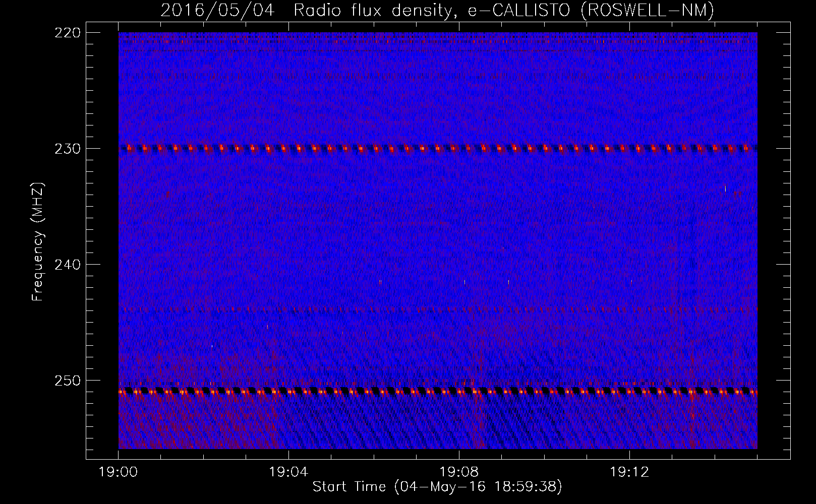Screen dimensions: 816x504
Task: Click the "Start Time (04-May-16 18:59:38)" label
Action: pos(437,487)
